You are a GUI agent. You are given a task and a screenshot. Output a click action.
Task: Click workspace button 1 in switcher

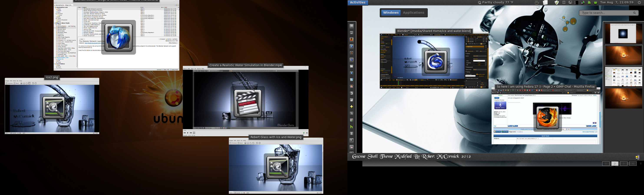(606, 164)
